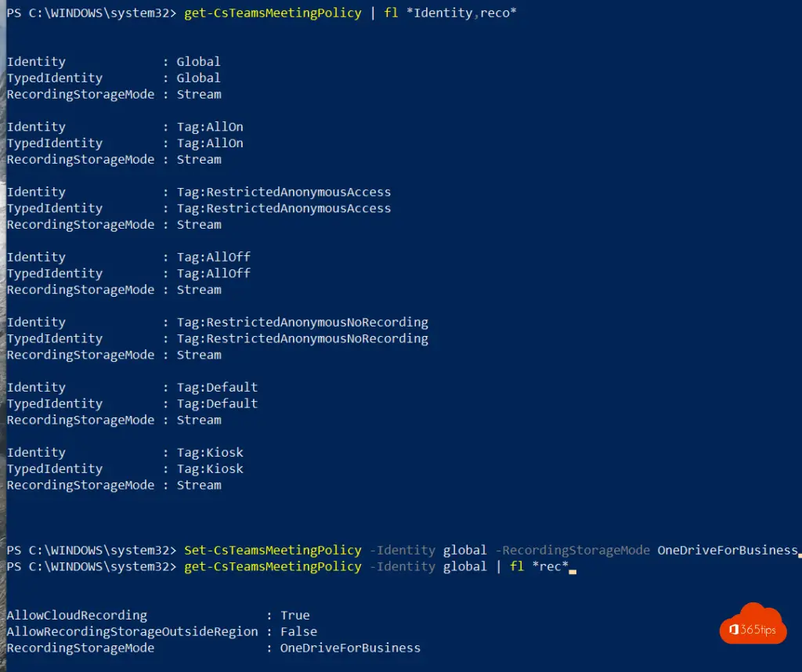This screenshot has width=802, height=672.
Task: Click OneDriveForBusiness value in the bottom output
Action: tap(350, 648)
